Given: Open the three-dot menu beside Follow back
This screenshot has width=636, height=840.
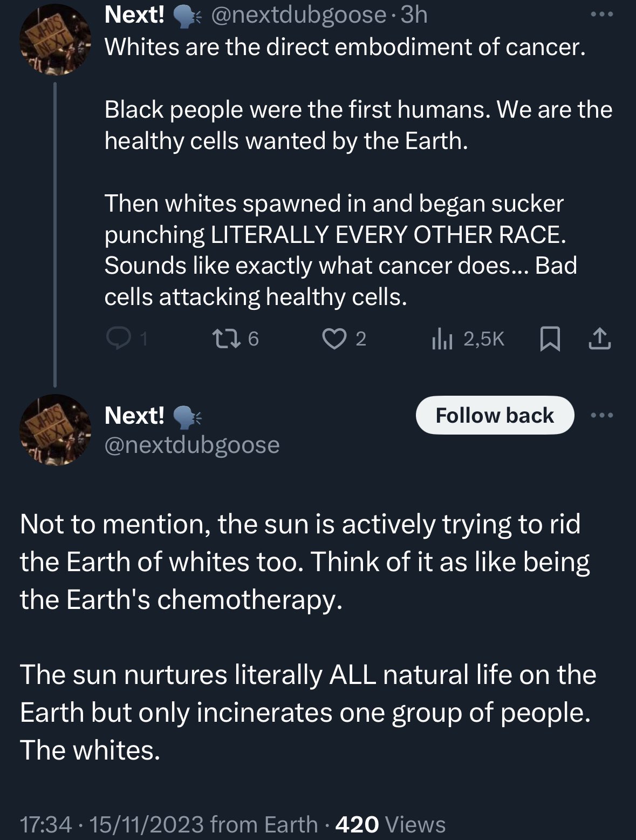Looking at the screenshot, I should click(x=602, y=415).
